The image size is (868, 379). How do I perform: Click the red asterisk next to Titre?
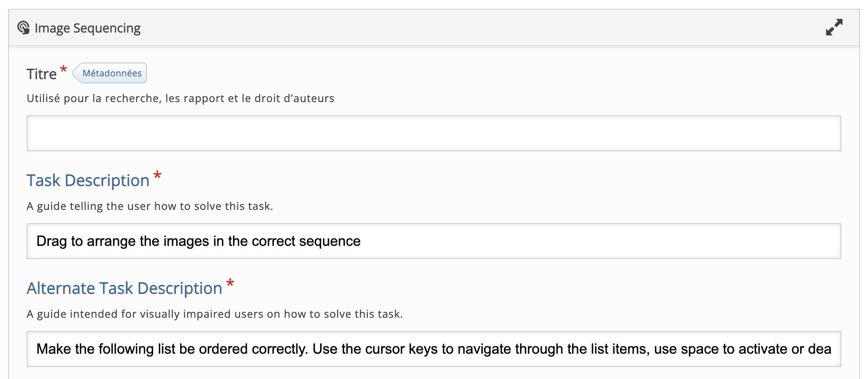tap(63, 70)
